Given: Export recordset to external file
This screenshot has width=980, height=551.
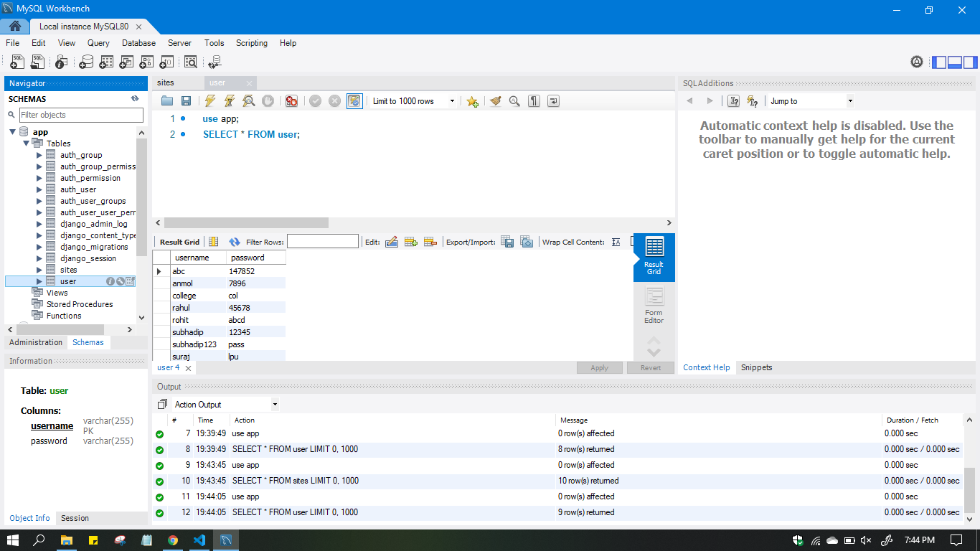Looking at the screenshot, I should coord(507,242).
